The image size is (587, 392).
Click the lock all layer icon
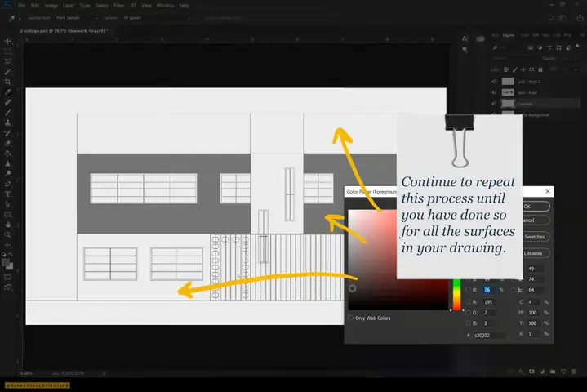[x=540, y=69]
